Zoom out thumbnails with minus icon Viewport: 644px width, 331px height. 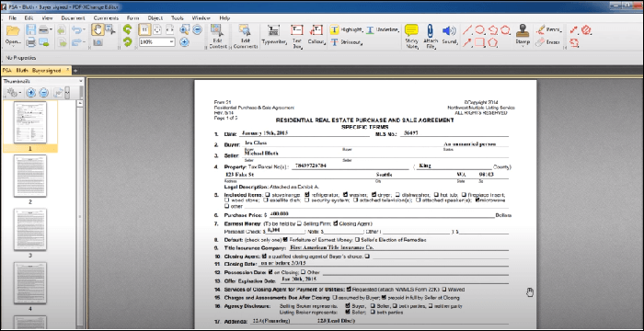(43, 93)
